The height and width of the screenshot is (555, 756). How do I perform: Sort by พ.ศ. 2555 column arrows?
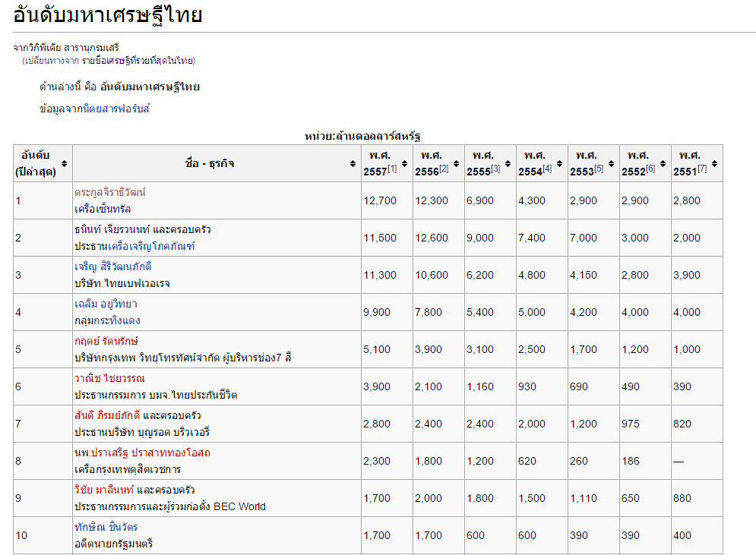(508, 164)
